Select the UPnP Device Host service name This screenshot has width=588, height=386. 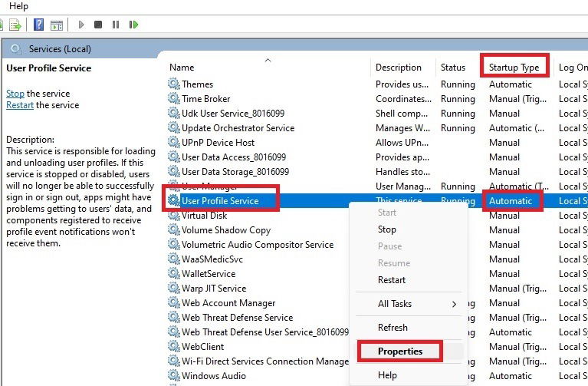point(218,143)
